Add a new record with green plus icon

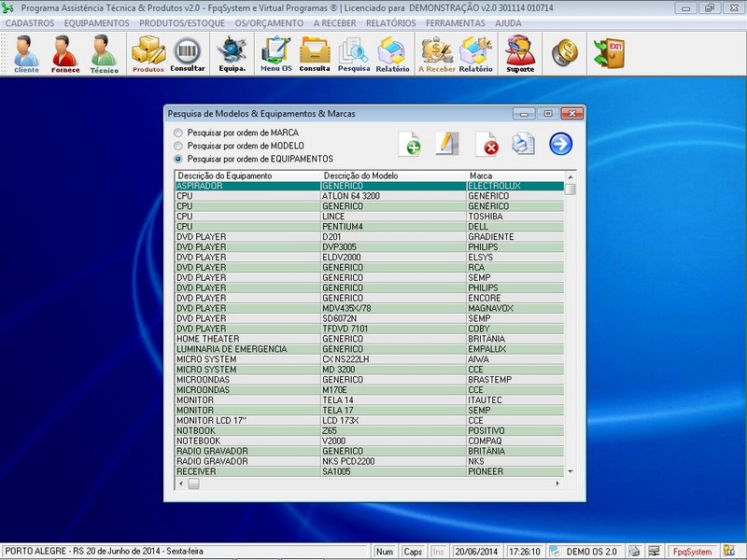(x=410, y=145)
